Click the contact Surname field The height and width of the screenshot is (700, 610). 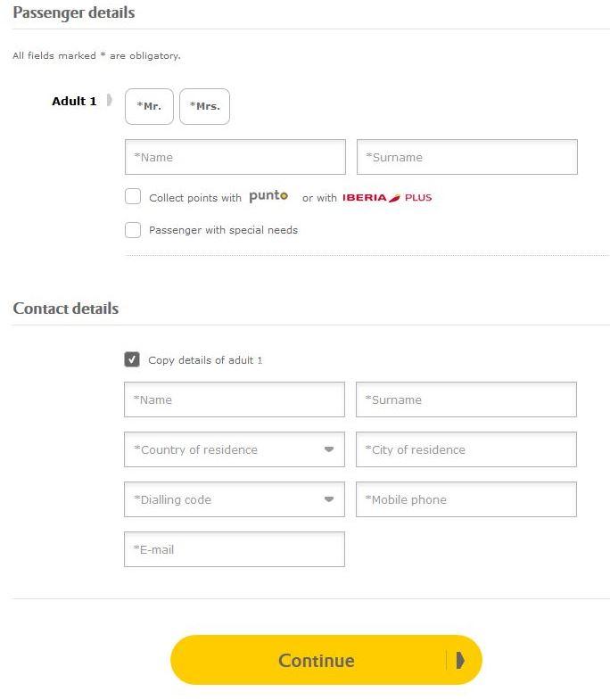pyautogui.click(x=466, y=399)
